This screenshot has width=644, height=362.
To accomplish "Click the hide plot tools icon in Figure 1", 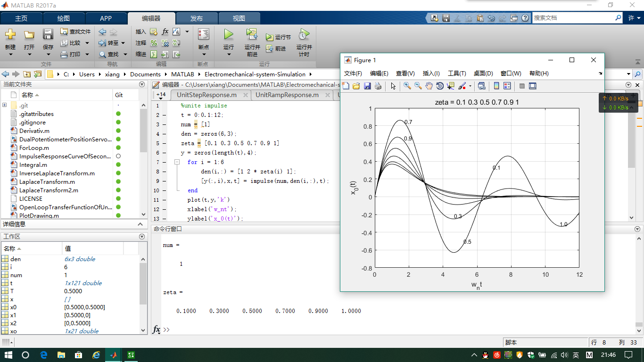I will point(522,86).
